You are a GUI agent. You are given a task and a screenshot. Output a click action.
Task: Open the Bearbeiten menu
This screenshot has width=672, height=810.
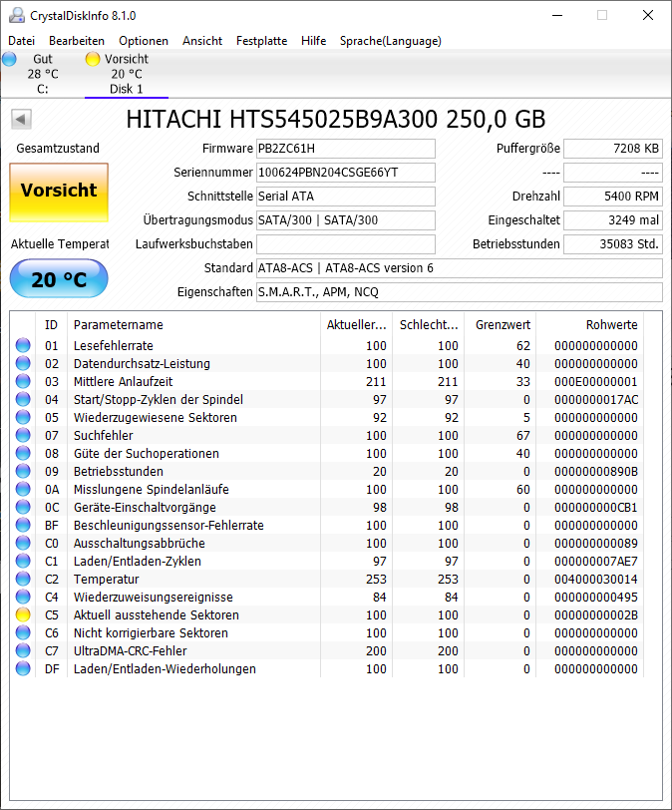pyautogui.click(x=77, y=41)
